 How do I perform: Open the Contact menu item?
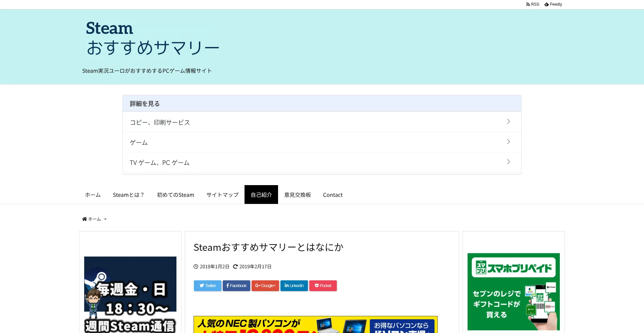pos(333,195)
